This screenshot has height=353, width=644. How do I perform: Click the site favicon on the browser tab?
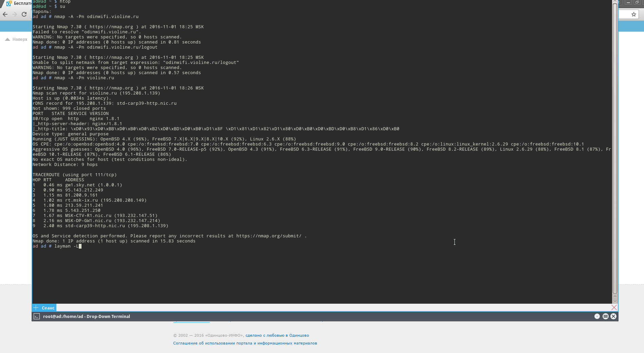click(9, 3)
